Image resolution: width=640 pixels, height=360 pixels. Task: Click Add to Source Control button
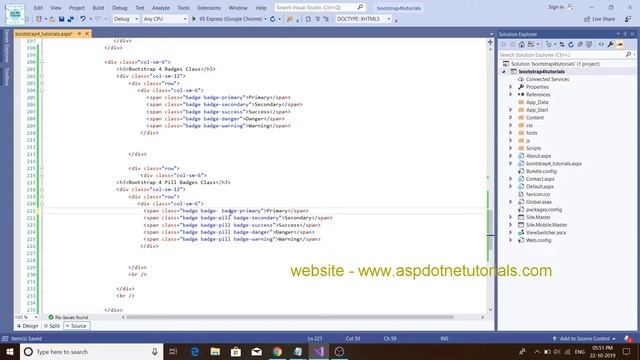click(x=584, y=338)
